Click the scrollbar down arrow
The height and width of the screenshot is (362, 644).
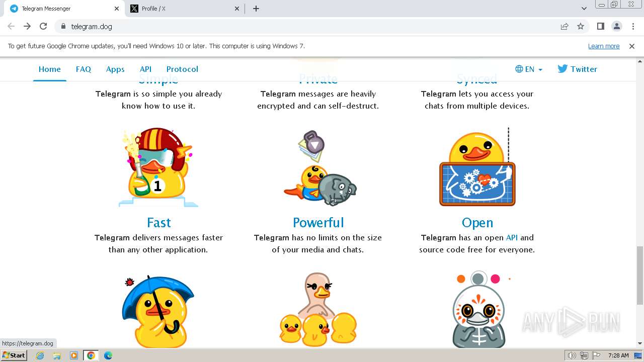pyautogui.click(x=640, y=343)
